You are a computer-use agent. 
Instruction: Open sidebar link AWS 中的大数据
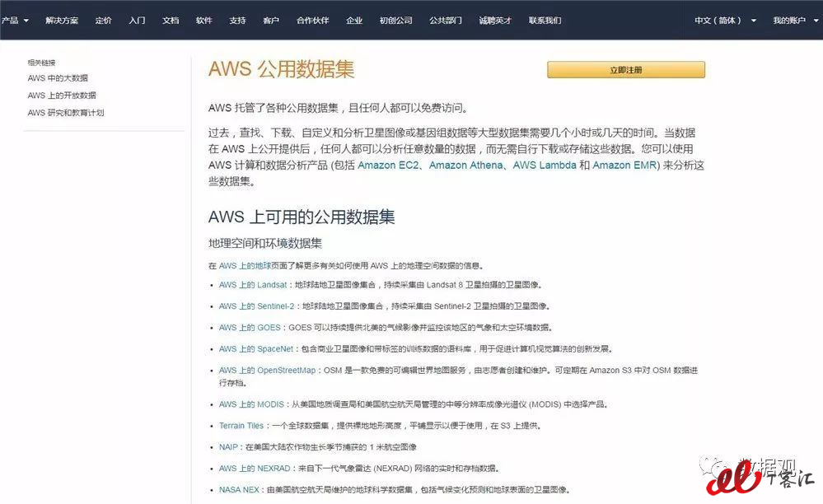click(58, 78)
